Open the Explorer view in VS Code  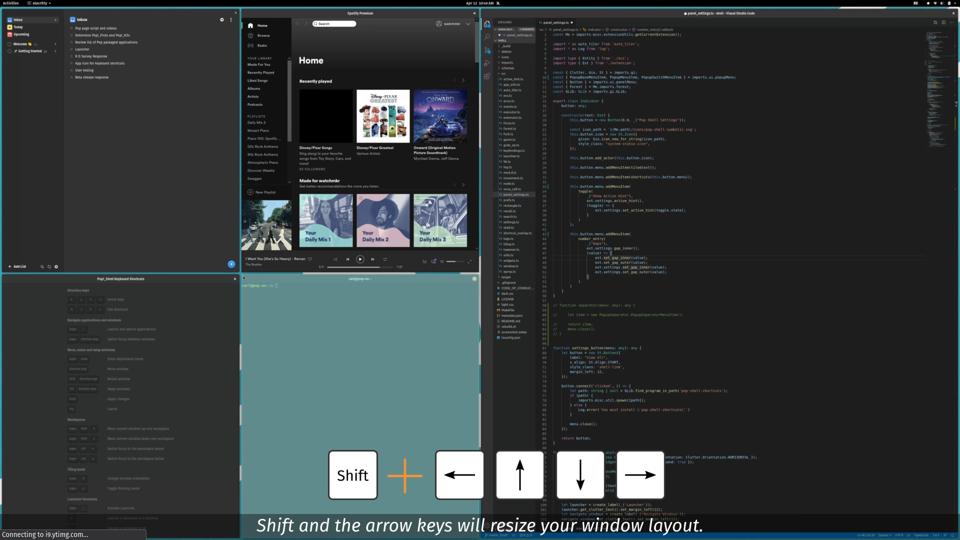[487, 24]
